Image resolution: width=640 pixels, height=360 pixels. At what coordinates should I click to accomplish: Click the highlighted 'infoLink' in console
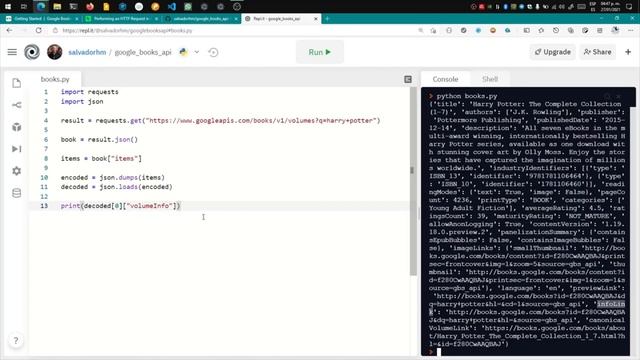coord(611,304)
